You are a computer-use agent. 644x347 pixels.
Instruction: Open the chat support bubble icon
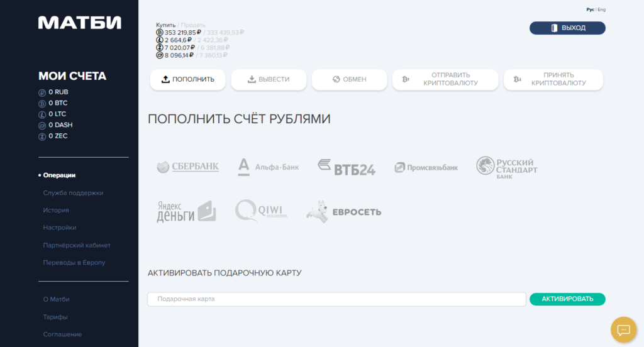623,329
